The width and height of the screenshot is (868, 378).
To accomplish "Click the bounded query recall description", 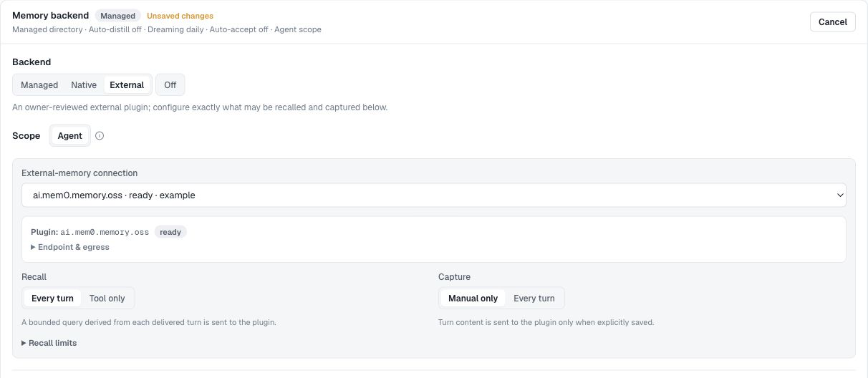I will [x=149, y=322].
